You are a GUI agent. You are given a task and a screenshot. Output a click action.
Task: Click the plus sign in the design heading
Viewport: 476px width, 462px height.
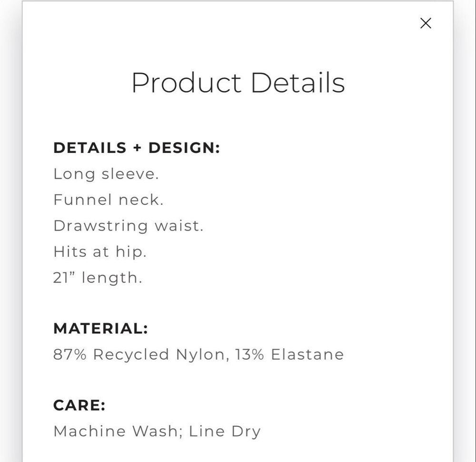point(137,148)
